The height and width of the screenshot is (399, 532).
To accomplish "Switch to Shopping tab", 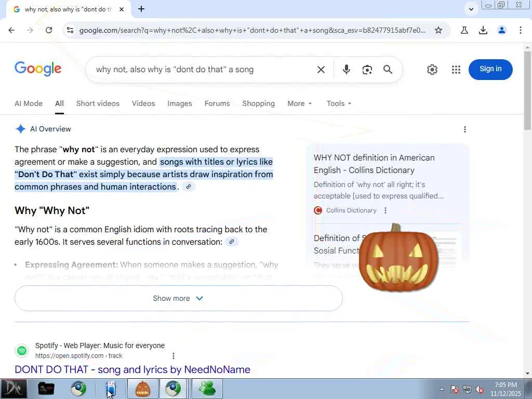I will tap(259, 103).
